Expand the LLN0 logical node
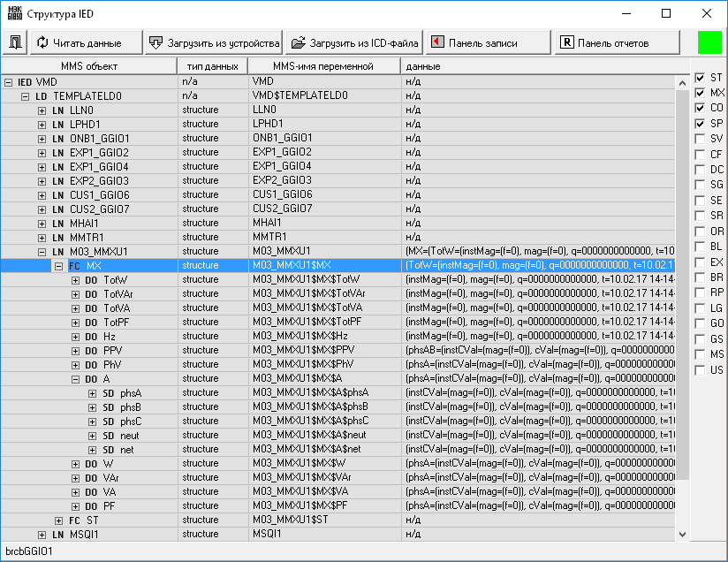728x562 pixels. tap(42, 110)
